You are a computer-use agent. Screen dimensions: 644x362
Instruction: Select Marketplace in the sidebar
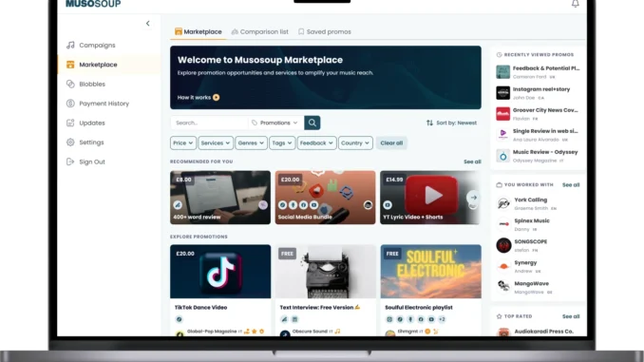click(x=98, y=65)
